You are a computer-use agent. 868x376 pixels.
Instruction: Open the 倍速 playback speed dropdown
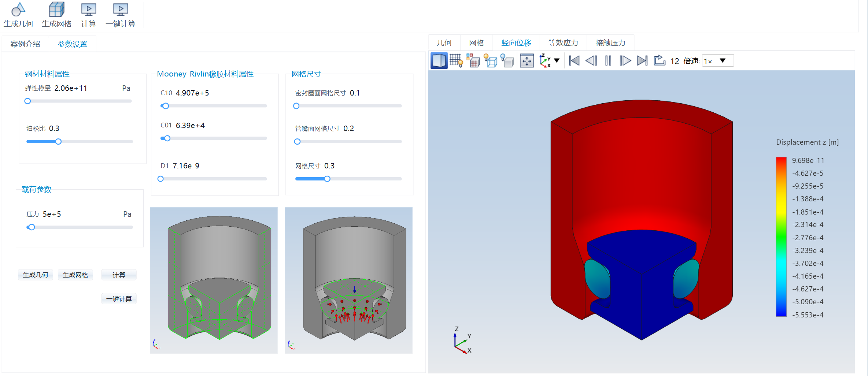(718, 61)
